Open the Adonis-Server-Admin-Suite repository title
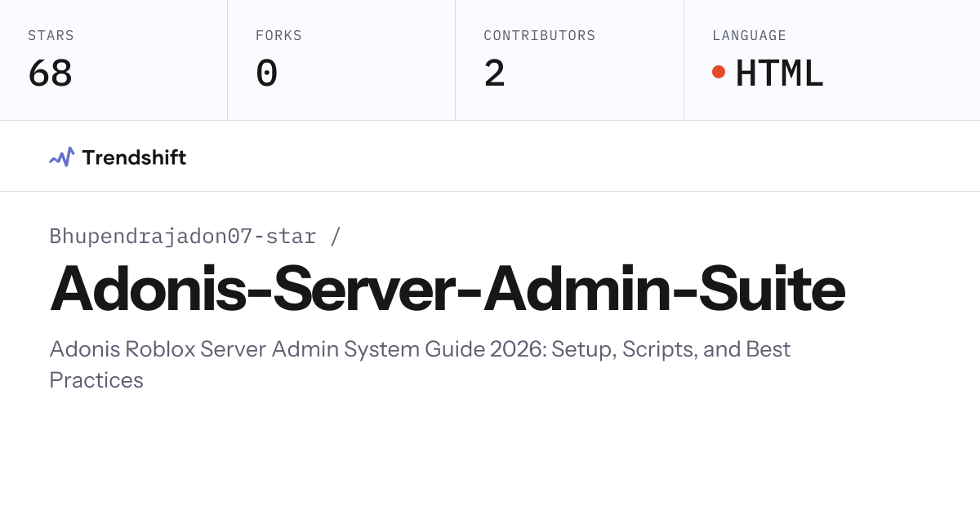The image size is (980, 514). [447, 289]
